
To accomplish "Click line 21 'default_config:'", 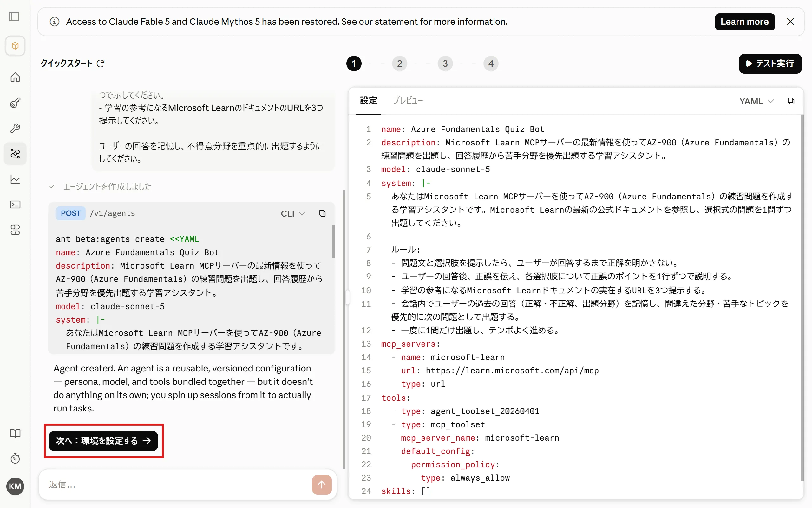I will click(x=438, y=451).
